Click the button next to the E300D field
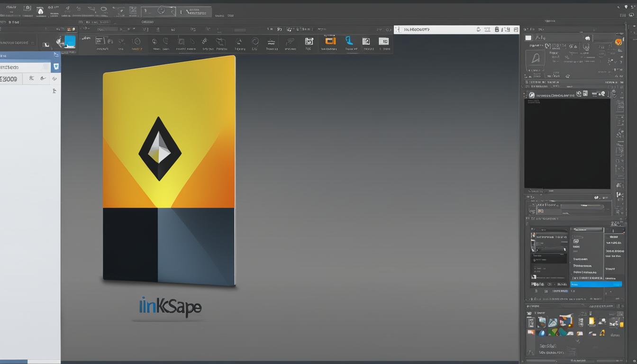Viewport: 637px width, 364px height. pos(31,79)
